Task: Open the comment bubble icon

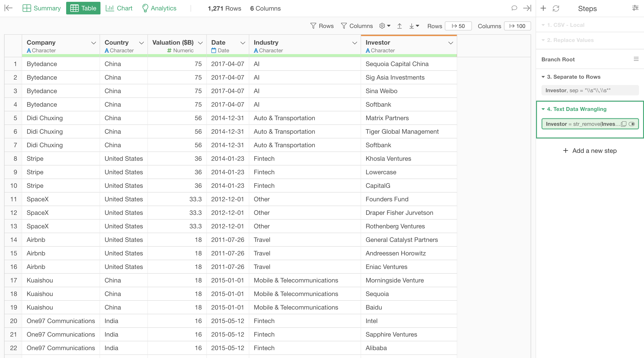Action: pos(514,8)
